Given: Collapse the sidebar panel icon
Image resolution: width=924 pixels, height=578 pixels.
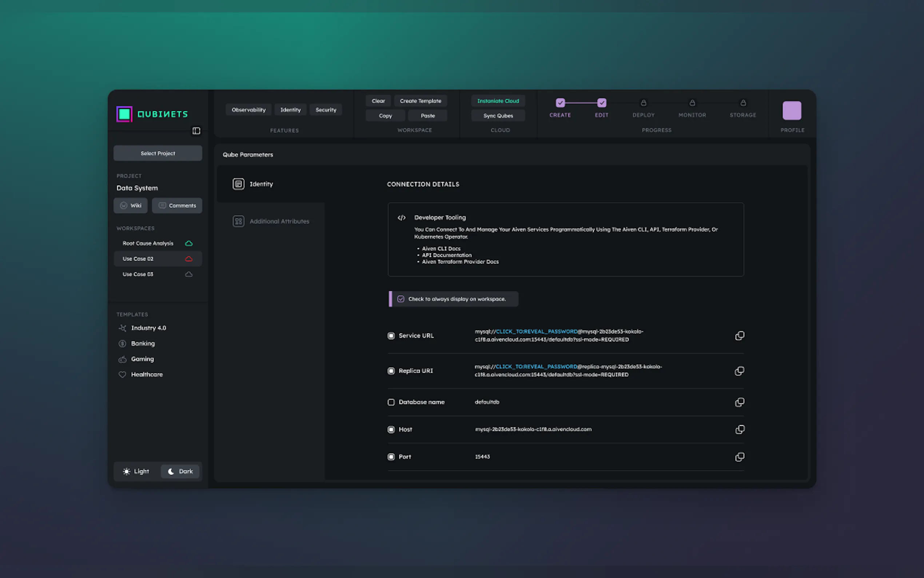Looking at the screenshot, I should [x=196, y=131].
